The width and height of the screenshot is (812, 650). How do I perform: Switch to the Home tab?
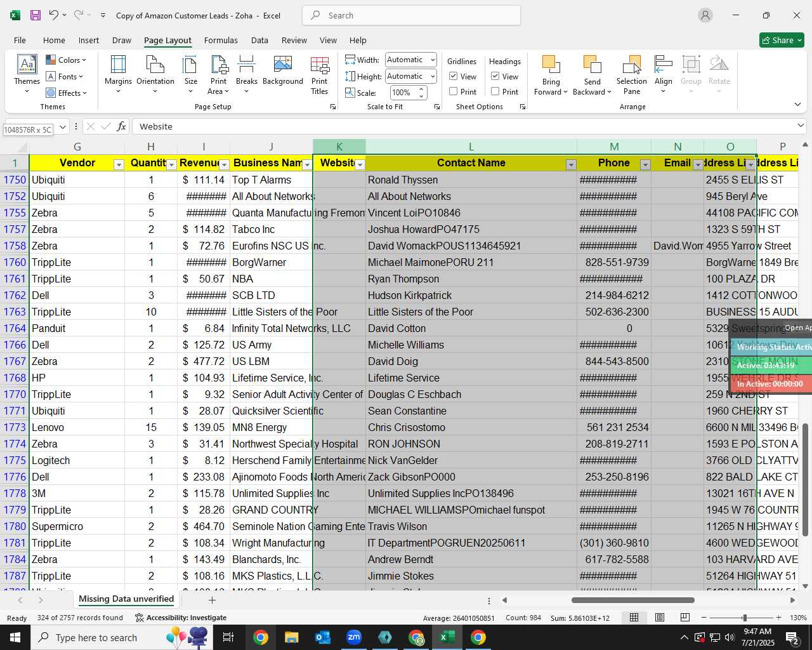[54, 40]
